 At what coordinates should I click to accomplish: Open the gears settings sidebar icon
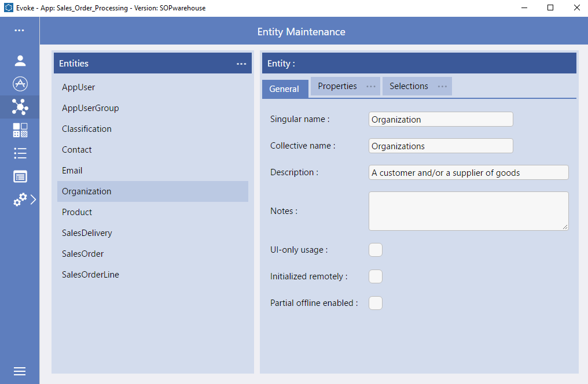coord(20,200)
